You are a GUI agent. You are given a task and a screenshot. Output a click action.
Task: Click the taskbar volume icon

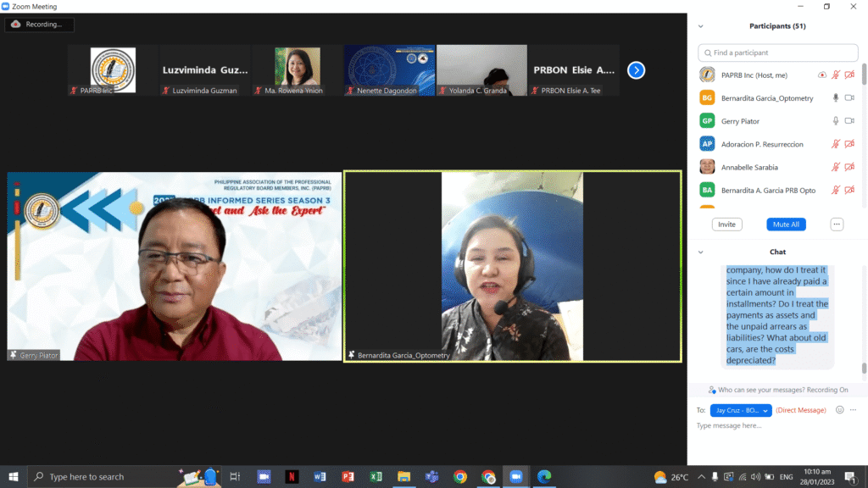(x=755, y=477)
